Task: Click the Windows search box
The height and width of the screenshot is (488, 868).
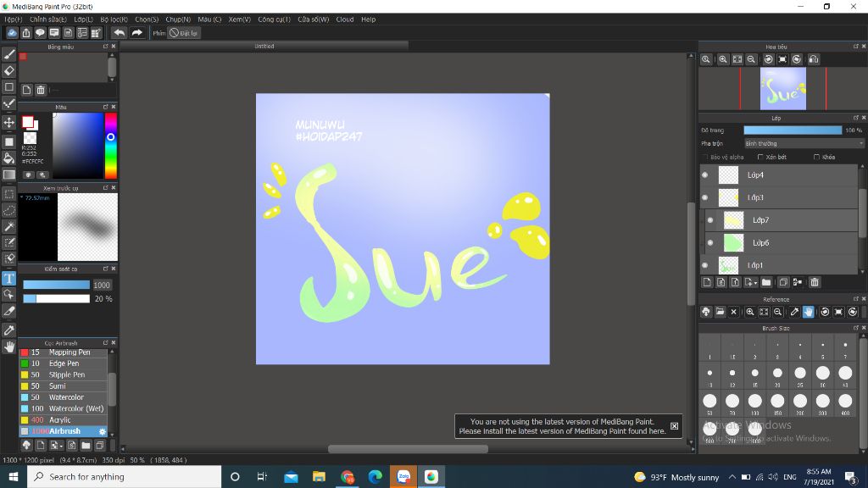Action: (x=124, y=477)
